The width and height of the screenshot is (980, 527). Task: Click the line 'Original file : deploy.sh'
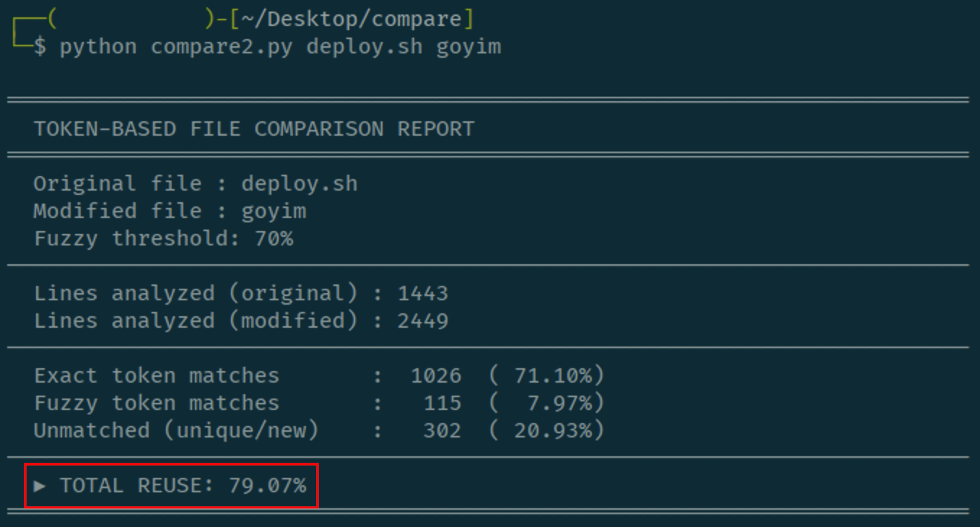(196, 183)
